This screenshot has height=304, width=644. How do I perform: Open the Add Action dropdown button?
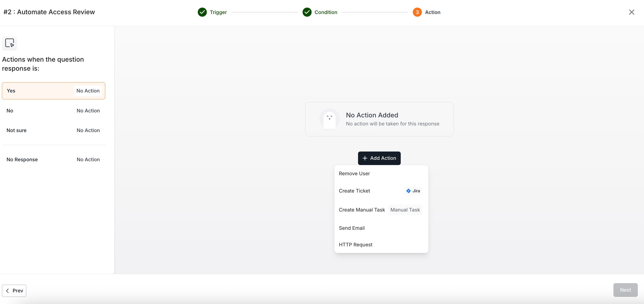(x=379, y=158)
